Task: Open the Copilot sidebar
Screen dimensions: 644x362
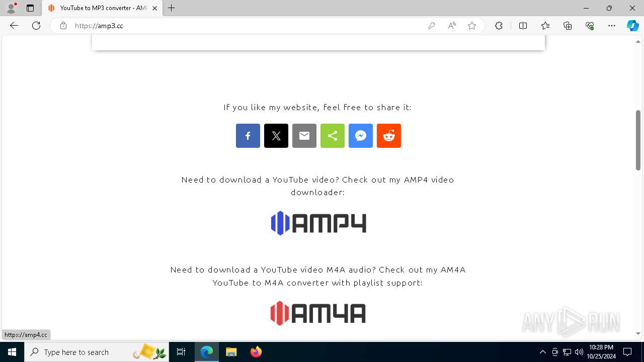Action: 632,26
